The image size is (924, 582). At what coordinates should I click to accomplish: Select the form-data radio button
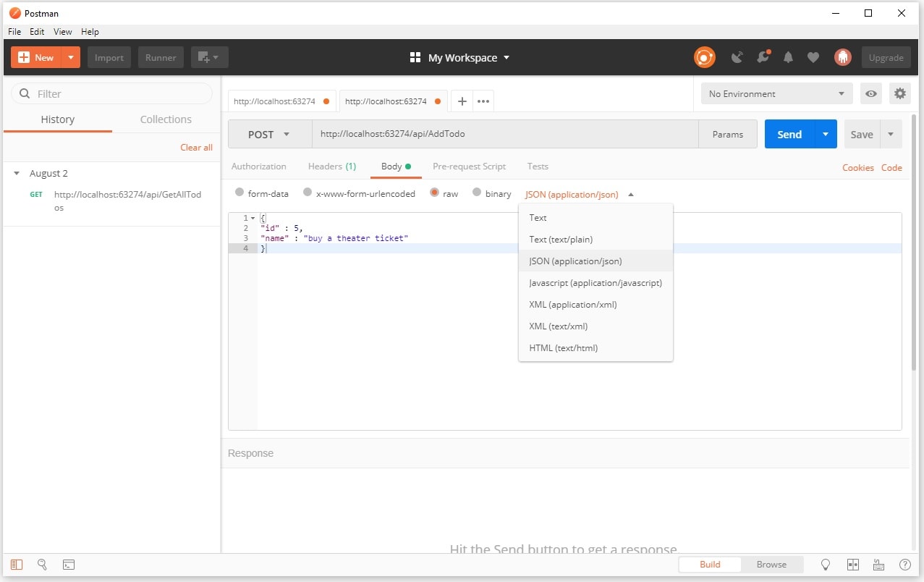click(240, 193)
